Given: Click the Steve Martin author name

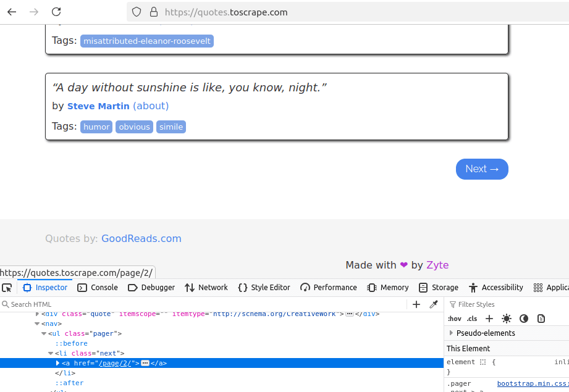Looking at the screenshot, I should pos(98,106).
